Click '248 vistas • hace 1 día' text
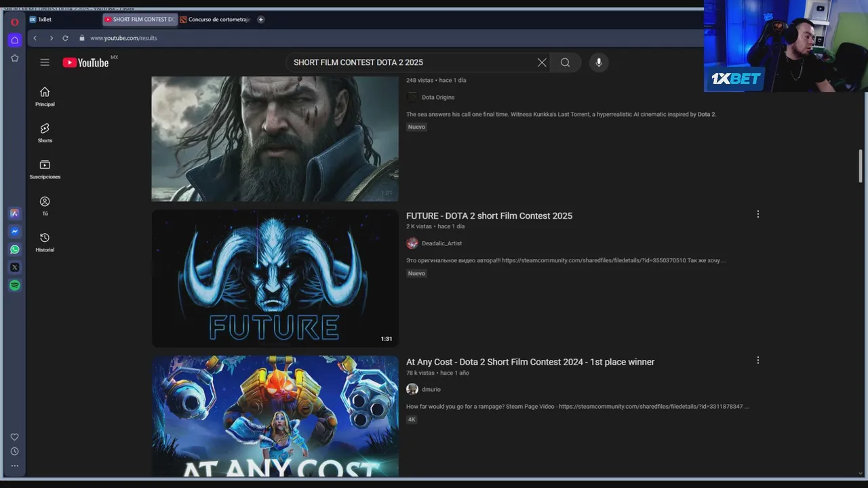 (x=436, y=80)
